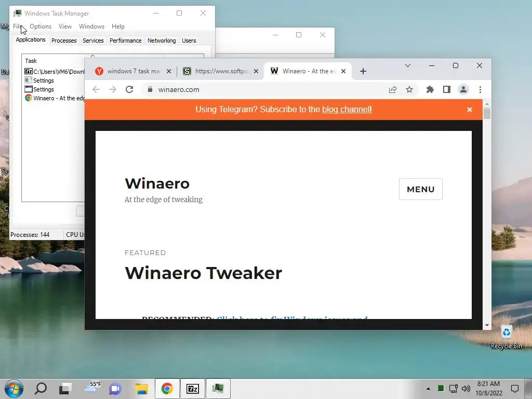Open the weather widget showing 55°F

(92, 387)
